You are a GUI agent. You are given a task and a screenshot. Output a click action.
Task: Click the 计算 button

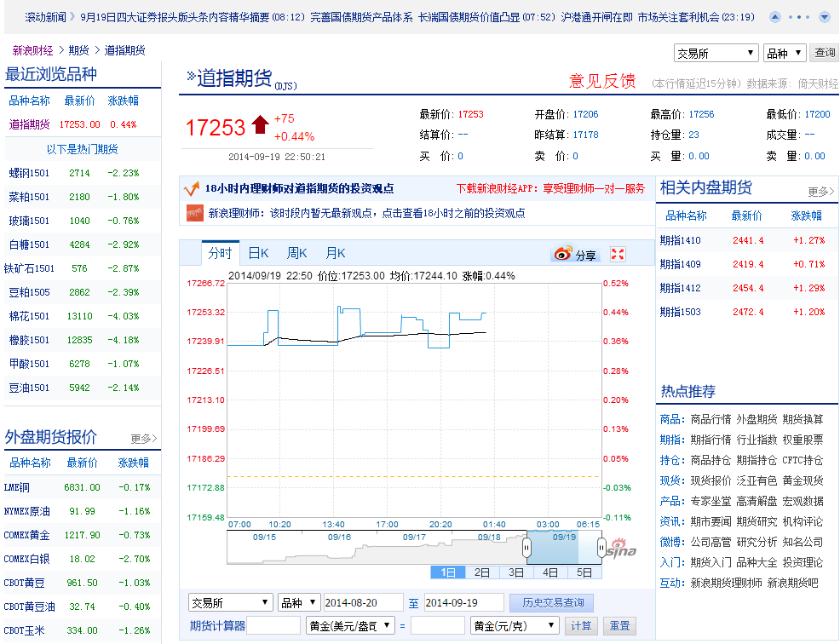pyautogui.click(x=581, y=626)
